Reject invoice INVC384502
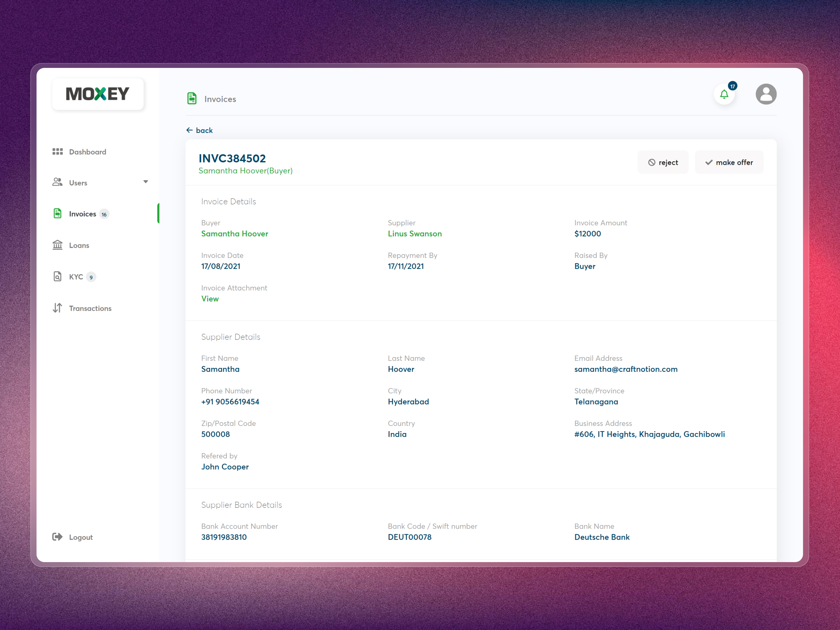 (x=663, y=162)
